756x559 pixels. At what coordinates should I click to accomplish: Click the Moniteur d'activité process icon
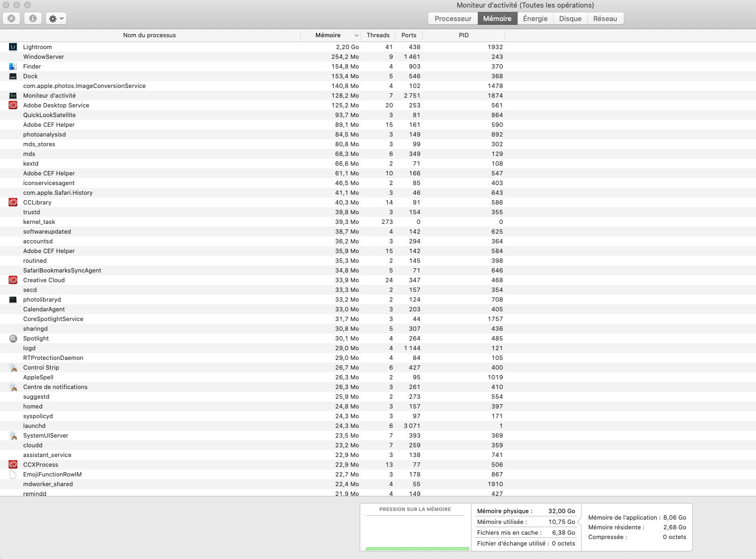click(13, 96)
